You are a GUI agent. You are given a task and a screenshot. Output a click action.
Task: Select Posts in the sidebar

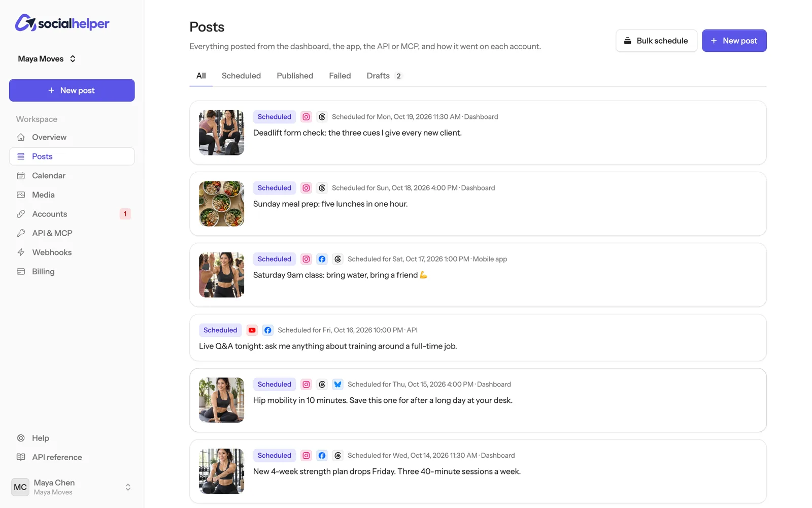coord(72,156)
